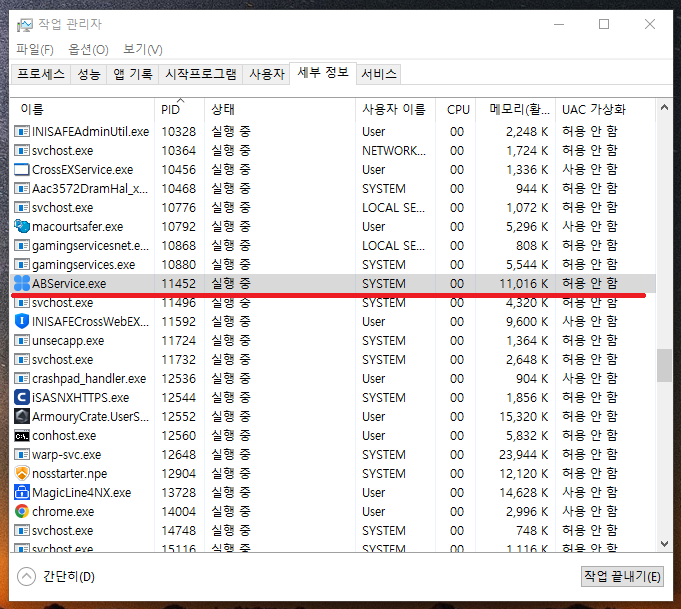Image resolution: width=681 pixels, height=609 pixels.
Task: Click the svchost.exe icon for PID 14748
Action: 22,530
